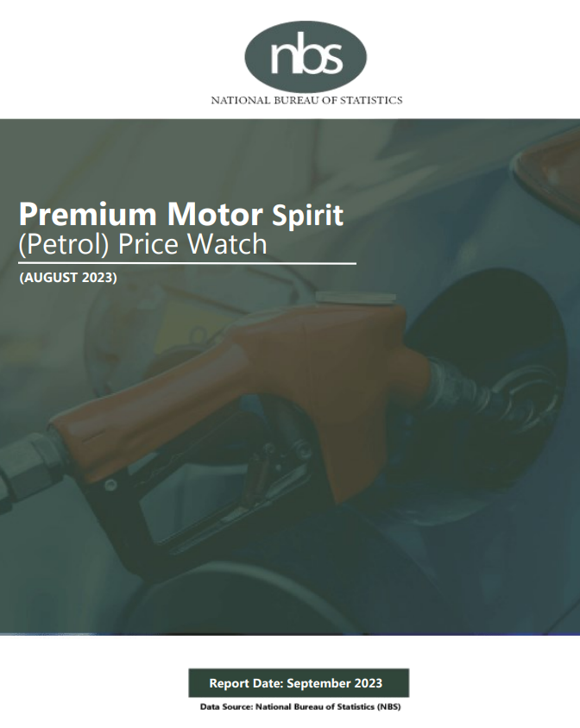The height and width of the screenshot is (728, 580).
Task: Click September 2023 in the report banner
Action: tap(335, 683)
